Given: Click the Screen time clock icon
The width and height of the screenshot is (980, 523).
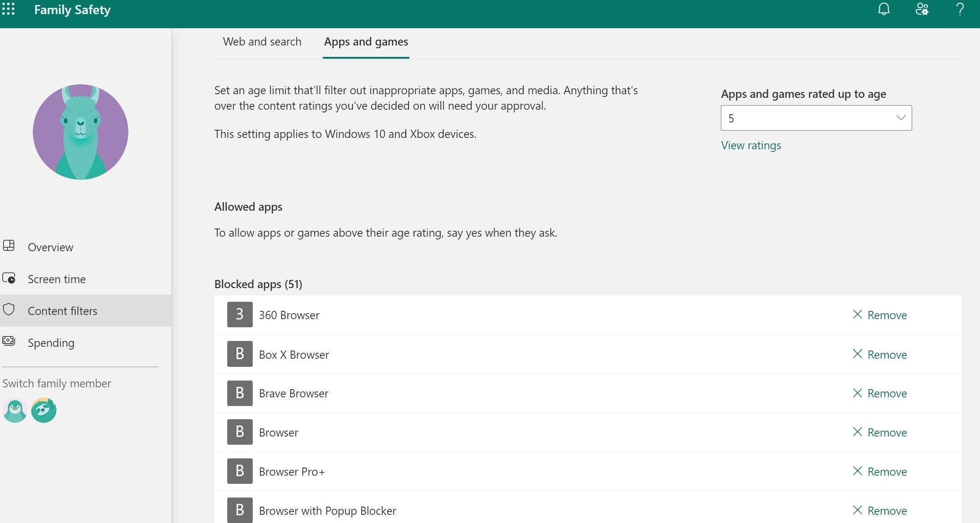Looking at the screenshot, I should coord(9,278).
